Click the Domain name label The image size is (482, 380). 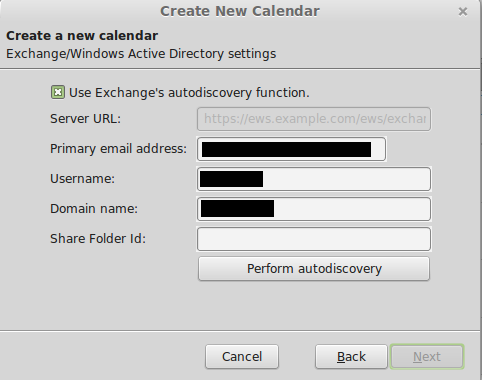pyautogui.click(x=94, y=209)
